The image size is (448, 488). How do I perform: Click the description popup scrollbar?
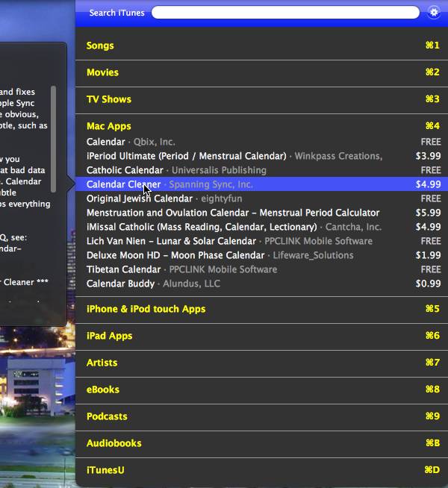point(54,139)
